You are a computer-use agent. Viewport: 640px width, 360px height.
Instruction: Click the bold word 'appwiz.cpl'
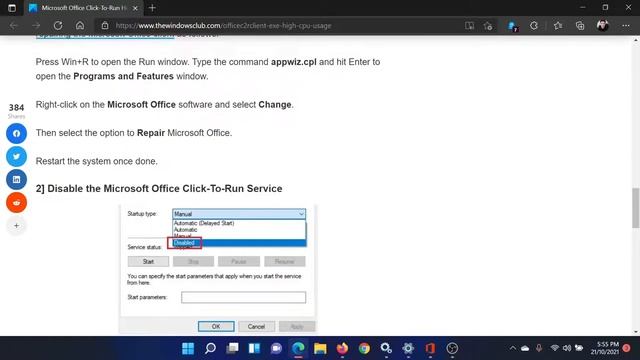tap(294, 62)
